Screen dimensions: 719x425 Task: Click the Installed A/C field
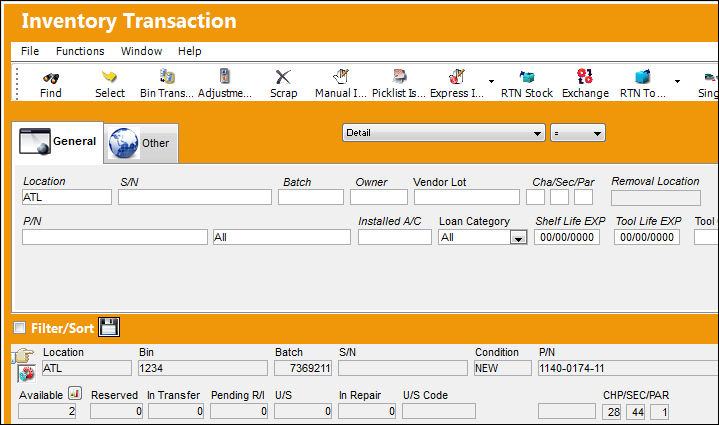(x=395, y=237)
